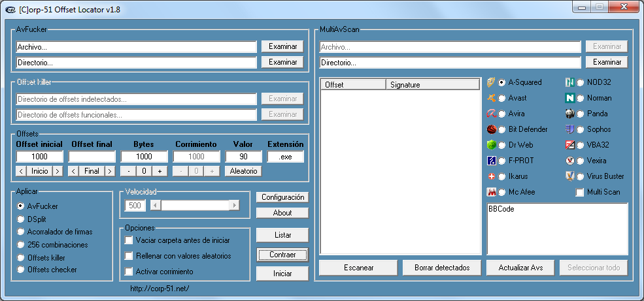
Task: Click the right arrow beside Inicio
Action: pyautogui.click(x=58, y=171)
